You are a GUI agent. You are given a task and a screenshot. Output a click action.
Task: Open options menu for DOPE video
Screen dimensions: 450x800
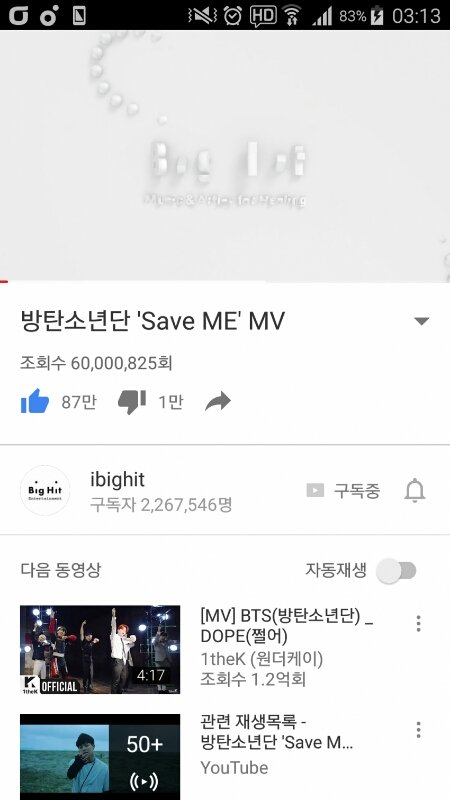[418, 623]
